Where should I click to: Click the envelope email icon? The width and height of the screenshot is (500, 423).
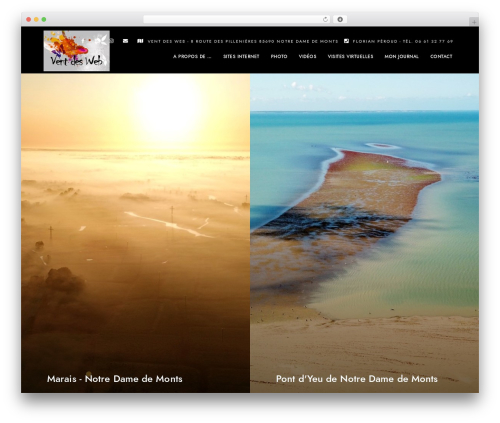pyautogui.click(x=125, y=41)
